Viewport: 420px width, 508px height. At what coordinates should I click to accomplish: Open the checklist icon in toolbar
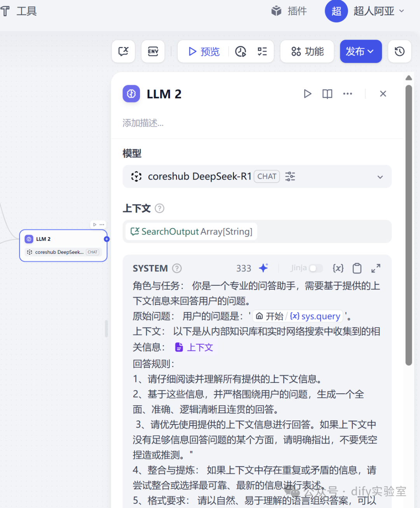click(262, 51)
